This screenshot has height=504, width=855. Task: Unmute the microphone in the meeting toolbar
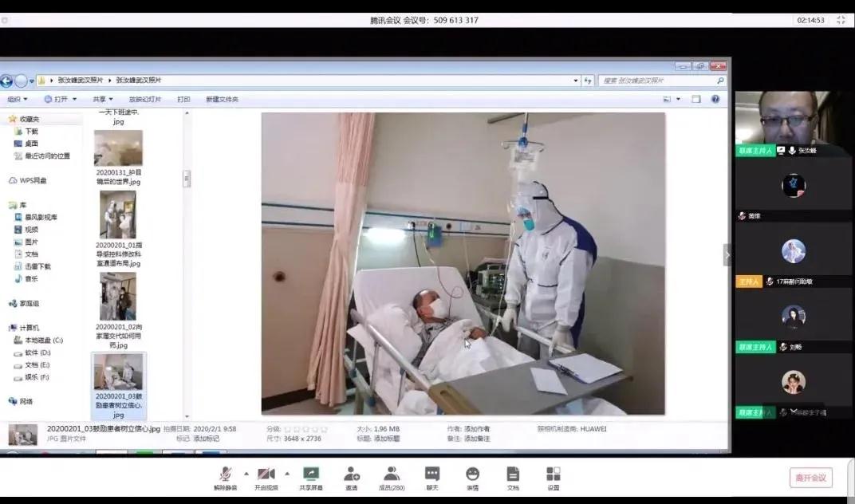226,476
